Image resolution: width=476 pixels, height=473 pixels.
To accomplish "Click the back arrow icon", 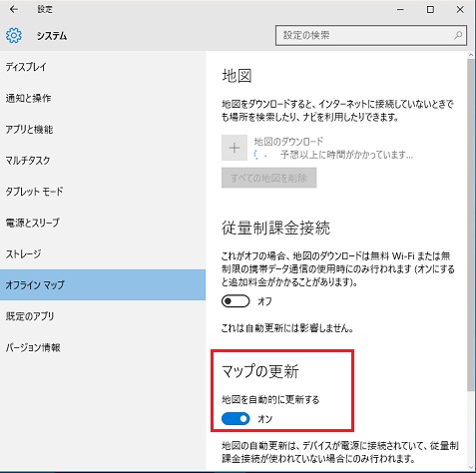I will click(x=14, y=9).
